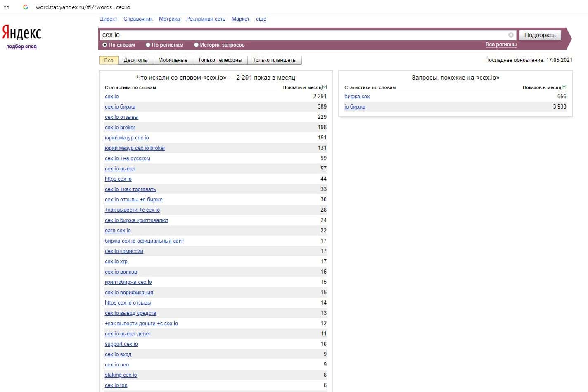Screen dimensions: 588x392
Task: Click the browser tab grid icon
Action: [x=6, y=7]
